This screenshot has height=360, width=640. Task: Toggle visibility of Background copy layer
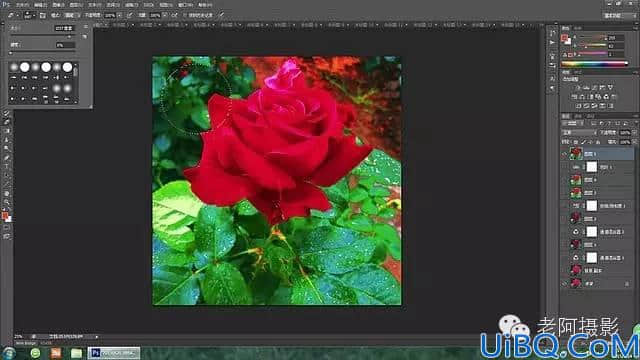click(x=565, y=270)
